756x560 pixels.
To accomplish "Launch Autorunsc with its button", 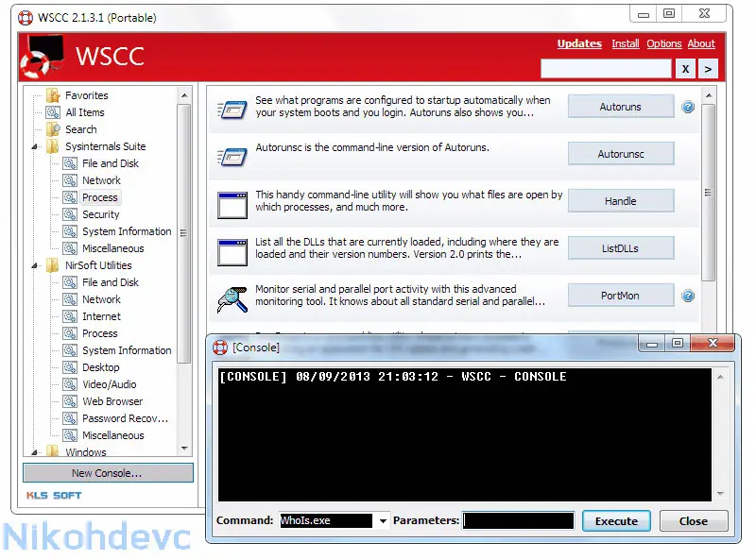I will click(621, 154).
